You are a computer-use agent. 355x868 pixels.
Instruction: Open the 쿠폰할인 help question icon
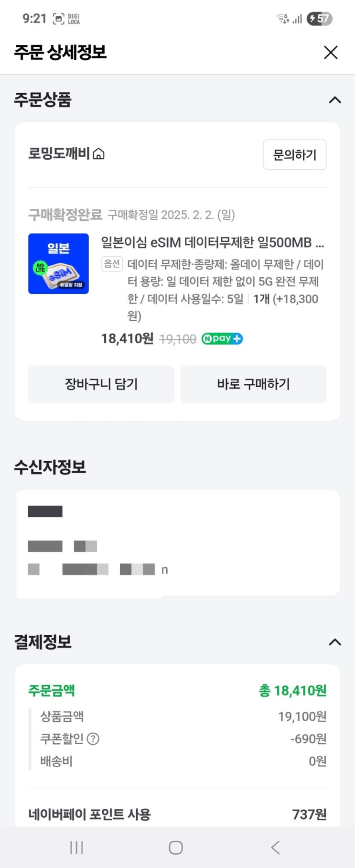coord(93,739)
